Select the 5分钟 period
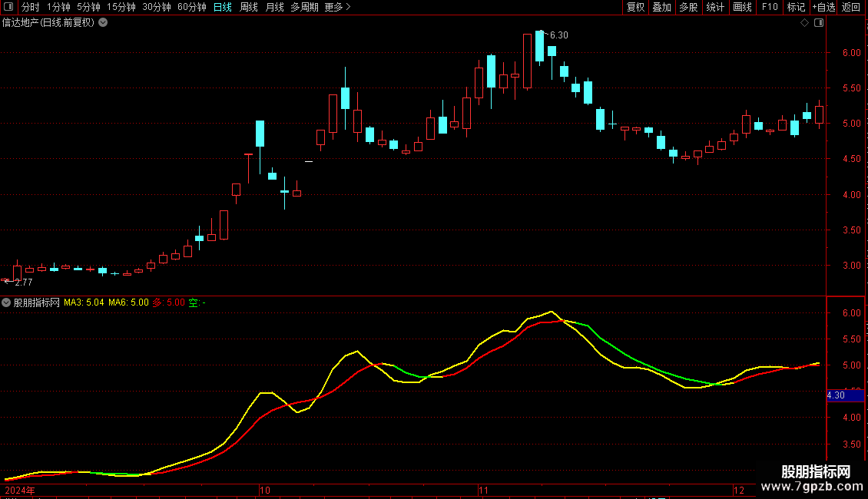This screenshot has width=868, height=499. coord(88,7)
